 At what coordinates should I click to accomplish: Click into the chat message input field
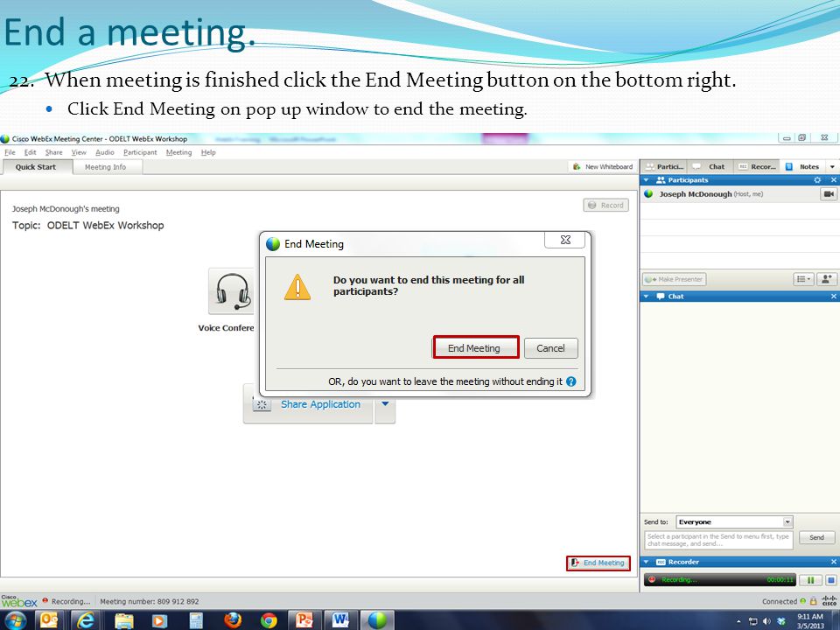click(718, 540)
